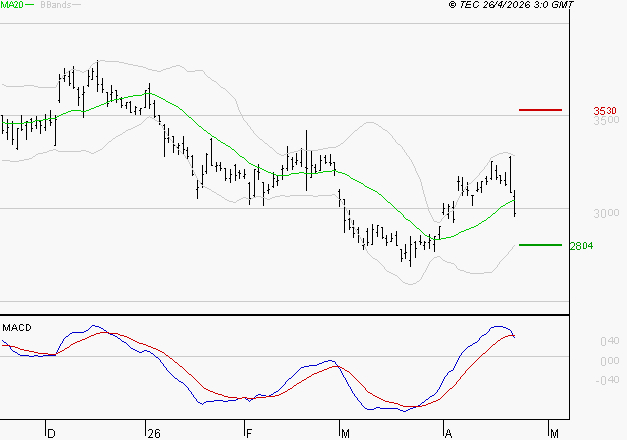The image size is (627, 440).
Task: Click the 3500 price axis label
Action: point(606,120)
